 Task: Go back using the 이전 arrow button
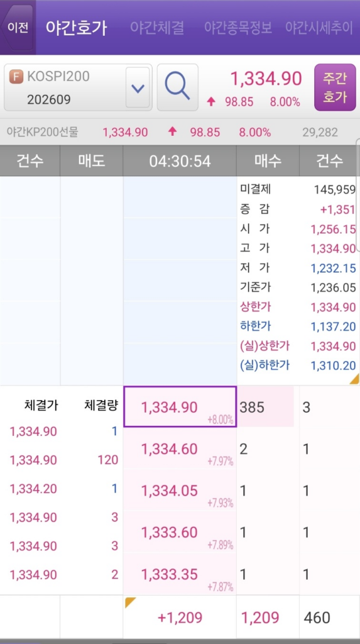point(18,28)
